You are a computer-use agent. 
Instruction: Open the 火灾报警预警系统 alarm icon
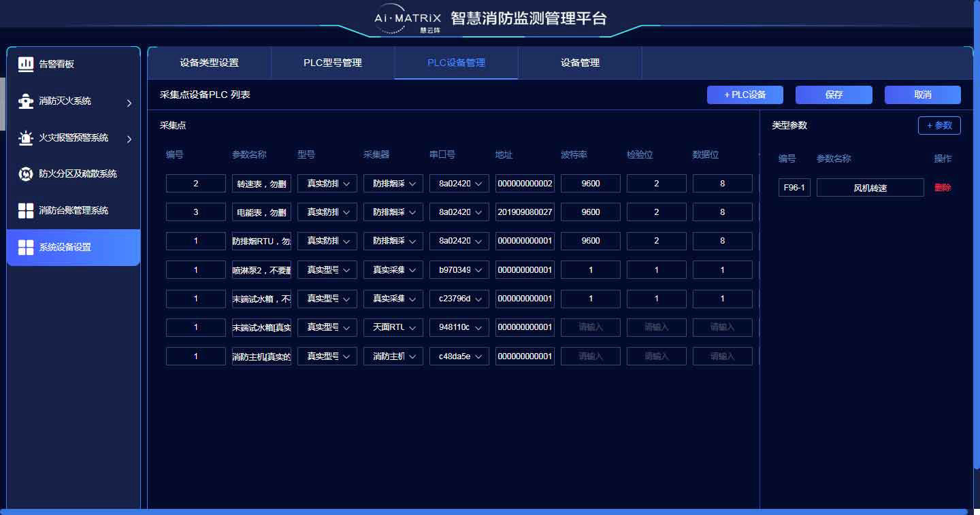pyautogui.click(x=25, y=137)
